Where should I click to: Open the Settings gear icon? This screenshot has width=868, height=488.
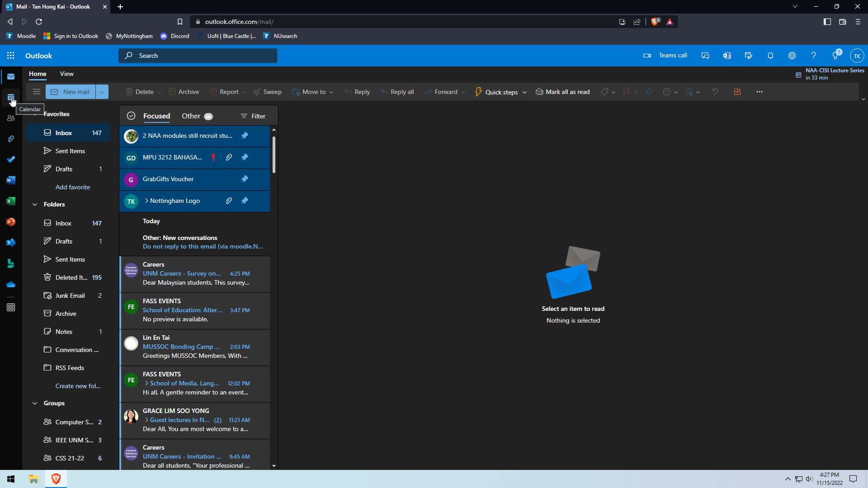(x=792, y=56)
